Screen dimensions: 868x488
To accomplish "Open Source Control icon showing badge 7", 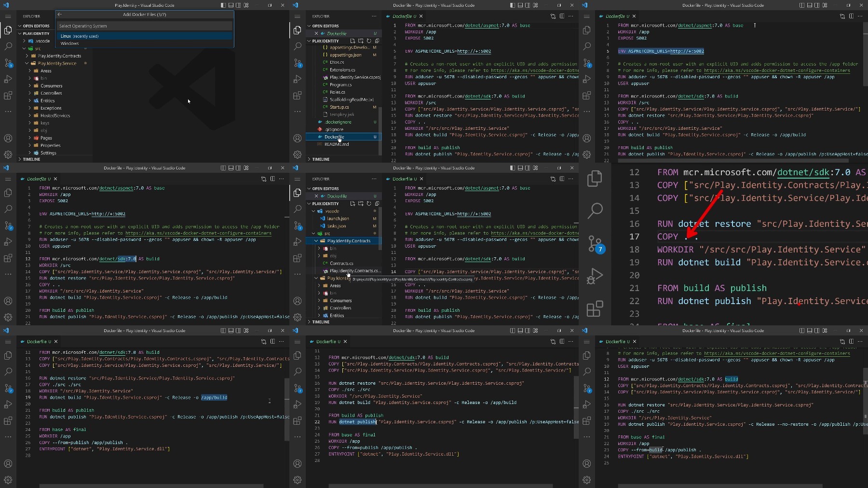I will coord(596,244).
